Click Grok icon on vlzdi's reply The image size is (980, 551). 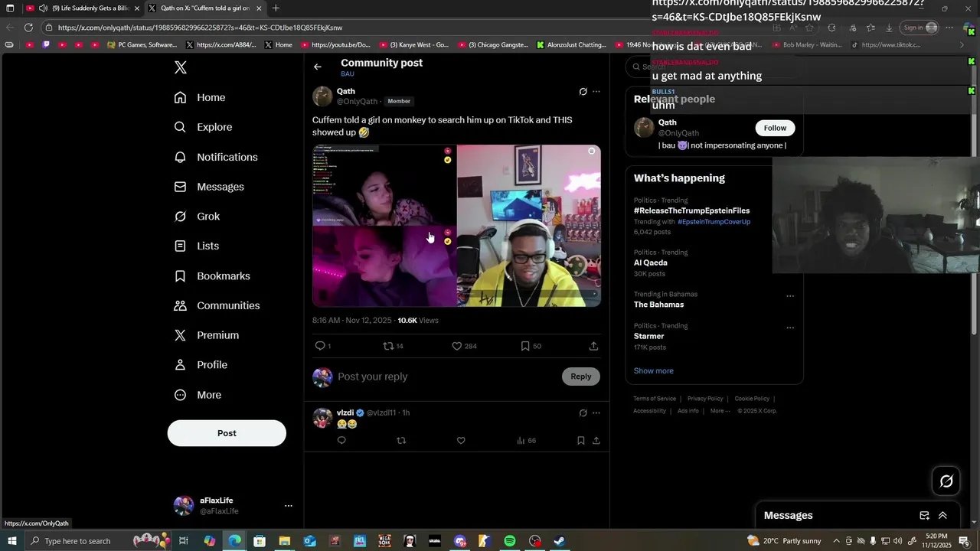tap(583, 413)
